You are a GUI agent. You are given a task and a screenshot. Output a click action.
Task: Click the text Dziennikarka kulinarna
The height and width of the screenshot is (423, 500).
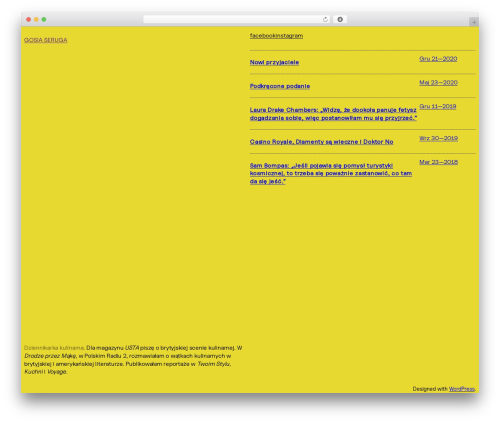54,348
